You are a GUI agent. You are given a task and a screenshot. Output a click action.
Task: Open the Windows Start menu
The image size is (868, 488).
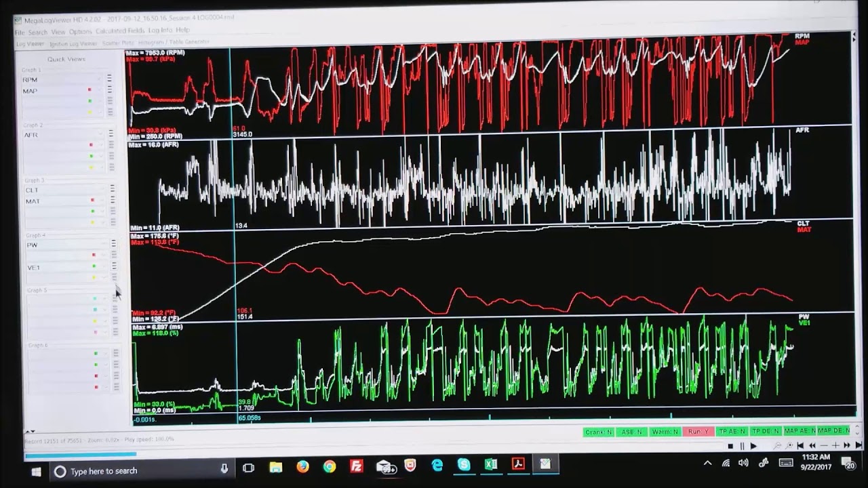click(37, 471)
